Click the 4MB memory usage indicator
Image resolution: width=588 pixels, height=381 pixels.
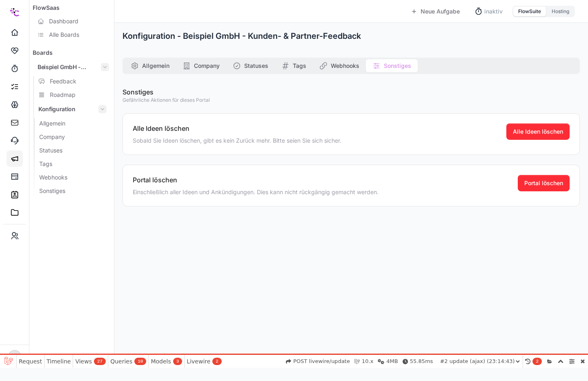[x=388, y=361]
